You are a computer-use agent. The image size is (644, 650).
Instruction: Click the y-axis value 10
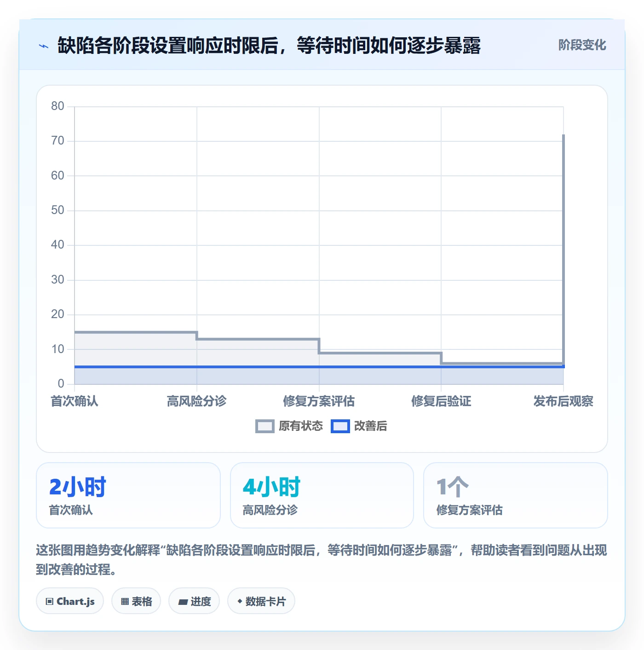tap(57, 349)
